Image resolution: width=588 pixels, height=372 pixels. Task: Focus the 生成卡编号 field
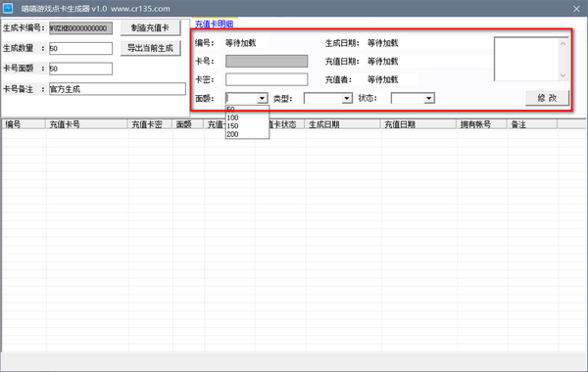[x=80, y=28]
